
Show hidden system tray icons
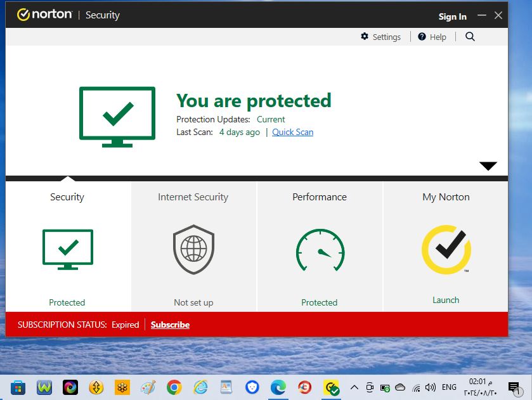[354, 387]
